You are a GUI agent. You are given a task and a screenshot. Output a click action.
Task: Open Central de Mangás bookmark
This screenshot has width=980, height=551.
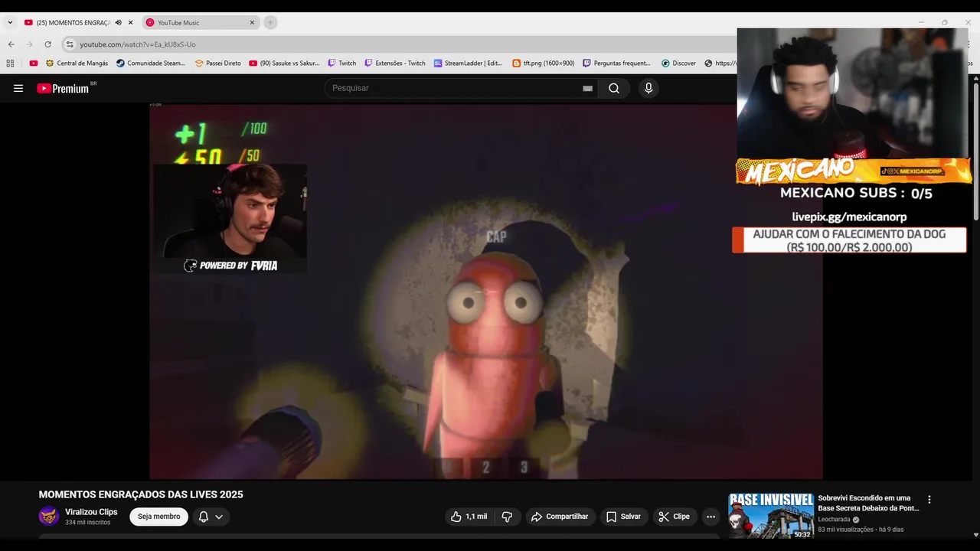77,64
